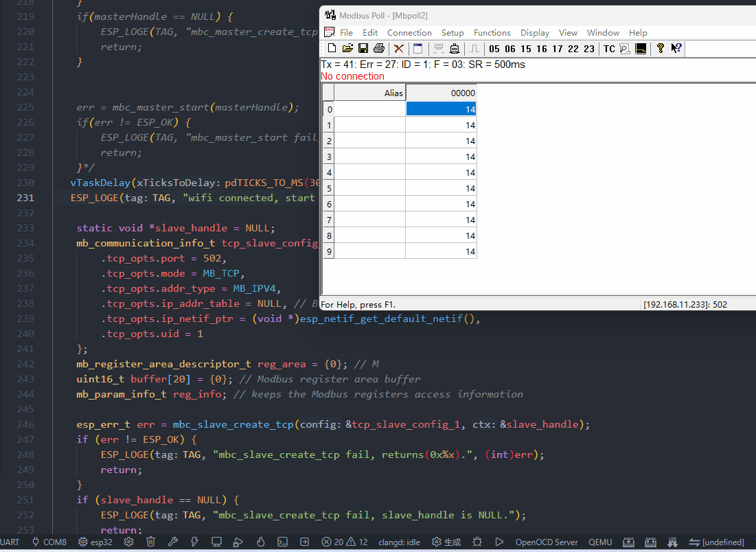Open the Display menu
The image size is (756, 552).
click(x=535, y=33)
